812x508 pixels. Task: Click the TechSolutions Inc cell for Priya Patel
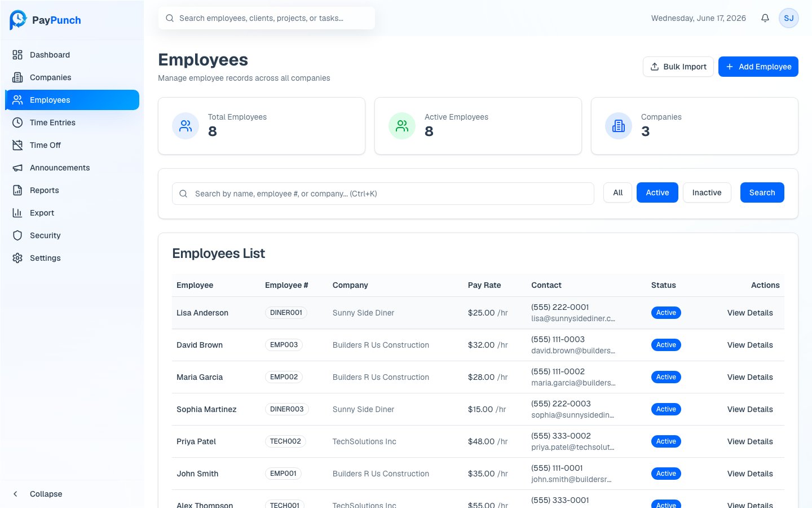[364, 441]
